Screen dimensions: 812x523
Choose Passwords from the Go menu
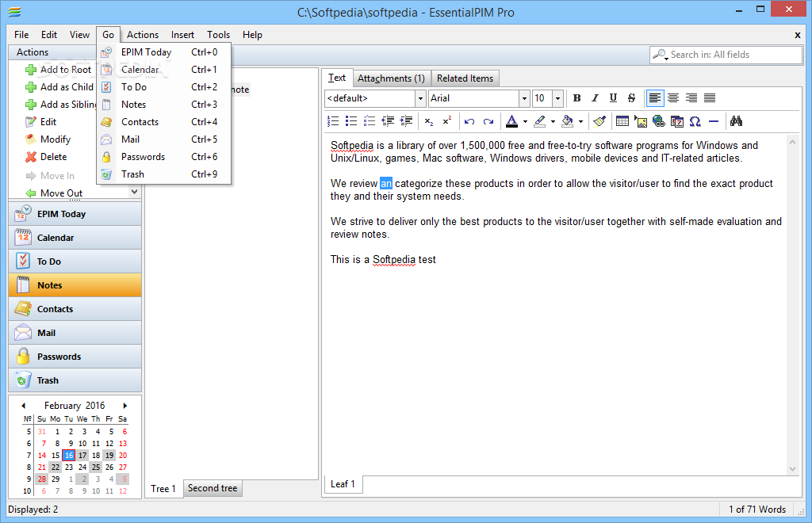(163, 157)
